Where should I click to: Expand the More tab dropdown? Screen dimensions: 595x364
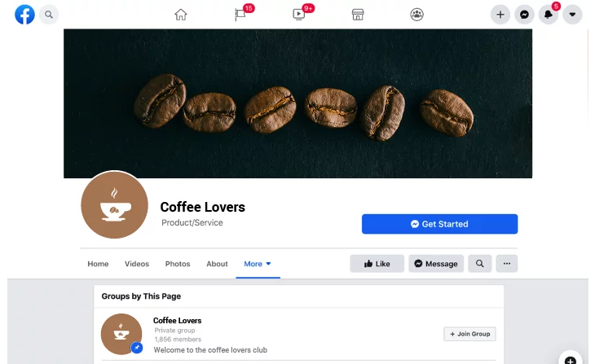click(258, 264)
